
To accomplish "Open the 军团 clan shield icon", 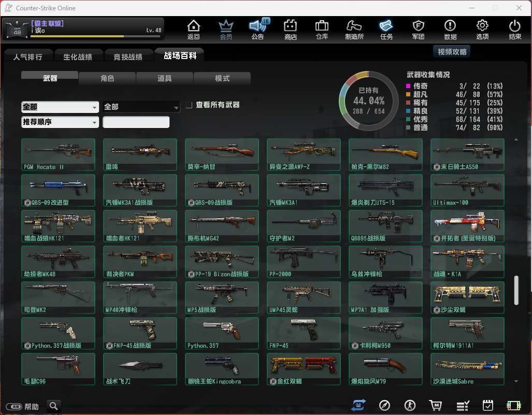I will pyautogui.click(x=418, y=30).
